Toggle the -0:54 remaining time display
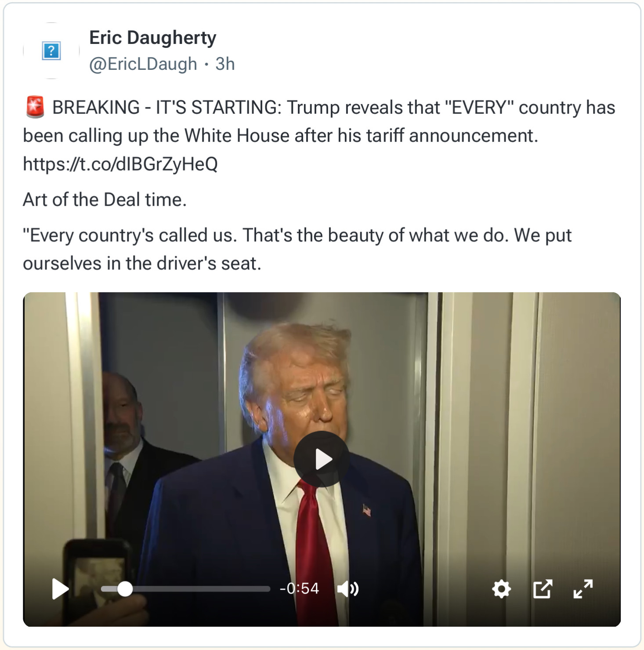The image size is (644, 650). 299,588
